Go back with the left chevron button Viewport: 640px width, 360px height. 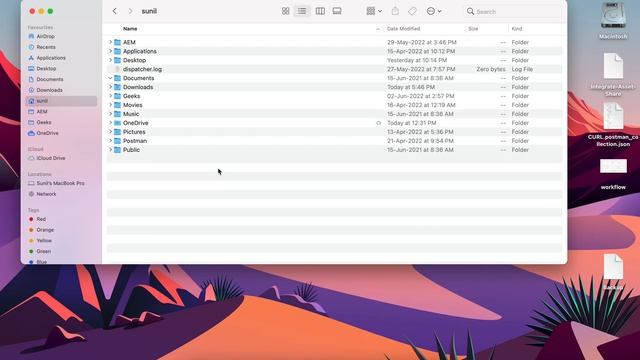[115, 11]
